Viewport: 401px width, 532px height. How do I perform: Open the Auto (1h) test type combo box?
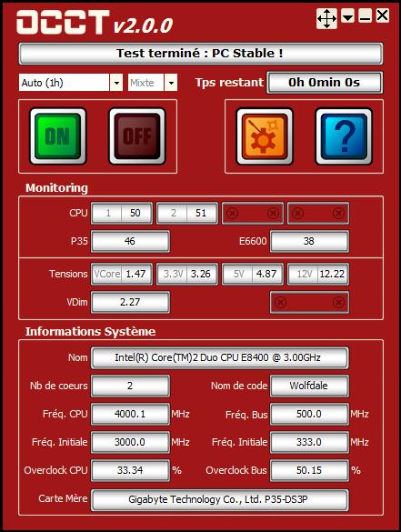click(71, 83)
